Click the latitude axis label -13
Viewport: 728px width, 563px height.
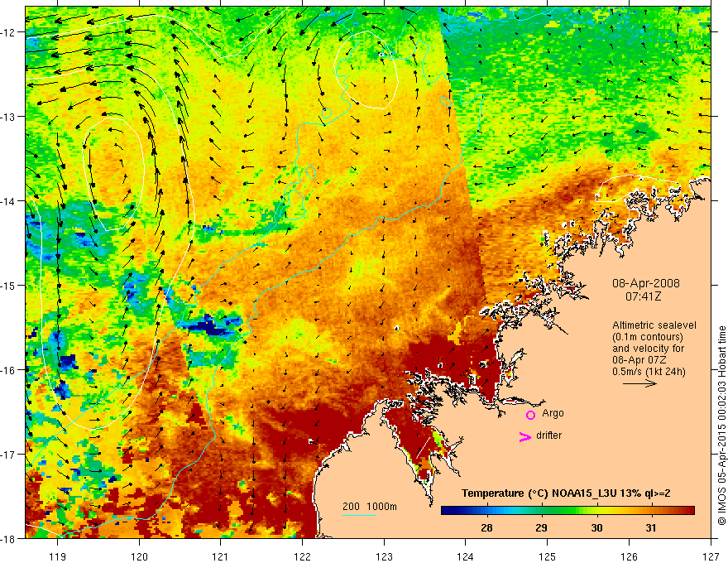click(x=8, y=117)
